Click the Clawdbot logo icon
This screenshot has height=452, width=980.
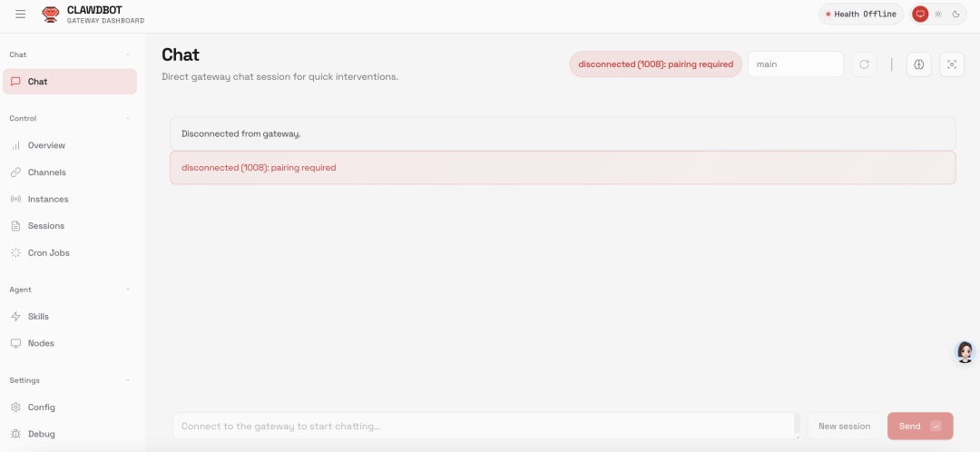[x=51, y=15]
